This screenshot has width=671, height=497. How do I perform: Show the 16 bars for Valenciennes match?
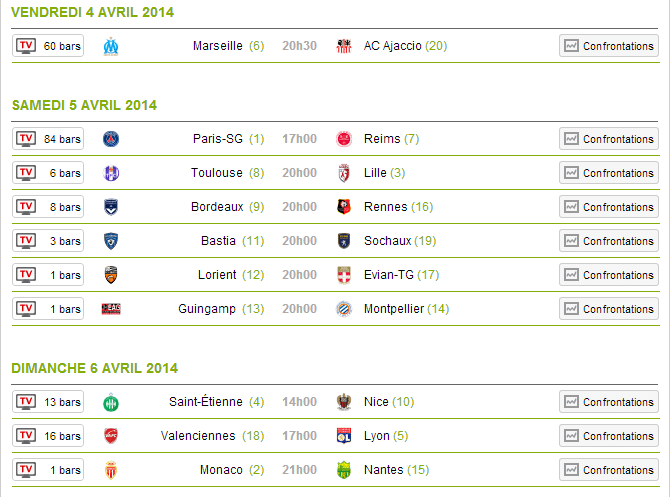[48, 436]
